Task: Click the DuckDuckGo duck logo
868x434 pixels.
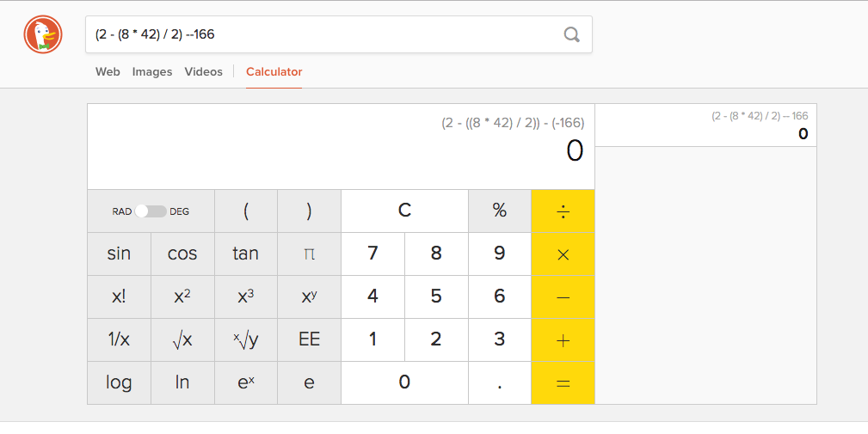Action: pos(43,35)
